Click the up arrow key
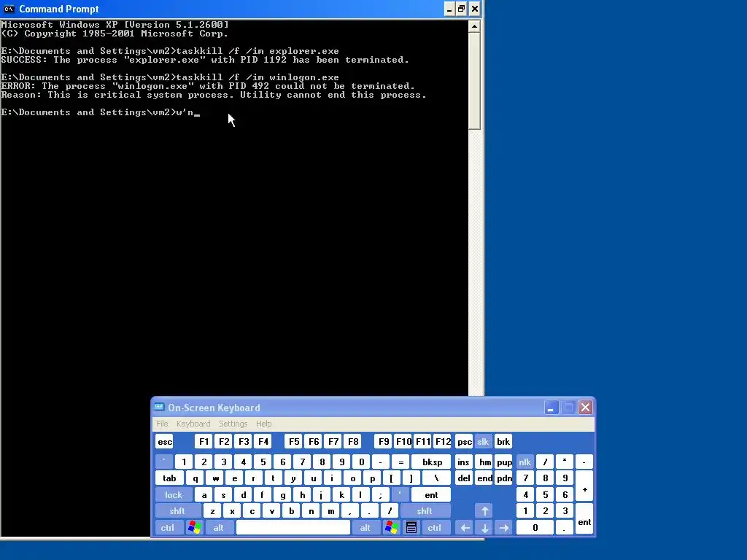747x560 pixels. click(484, 511)
